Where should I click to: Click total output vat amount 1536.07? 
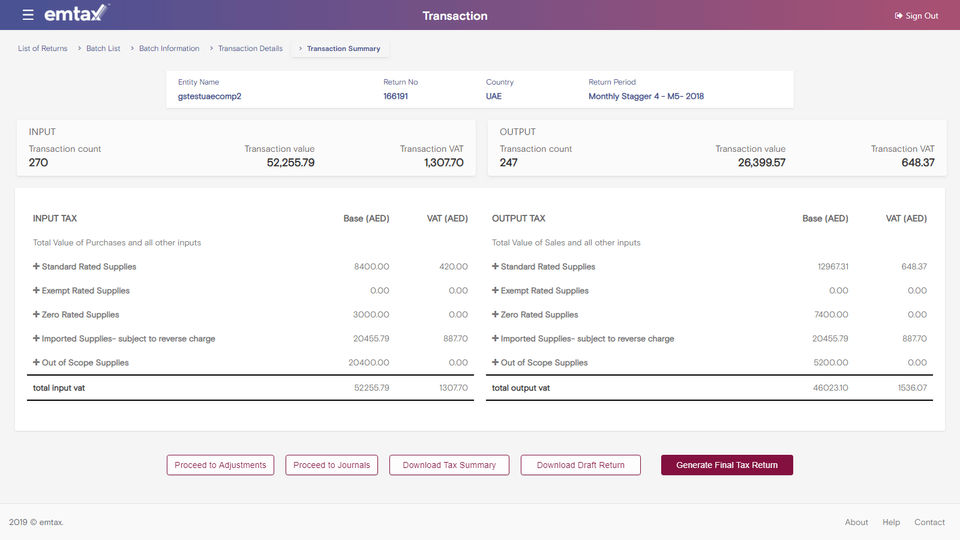point(912,388)
